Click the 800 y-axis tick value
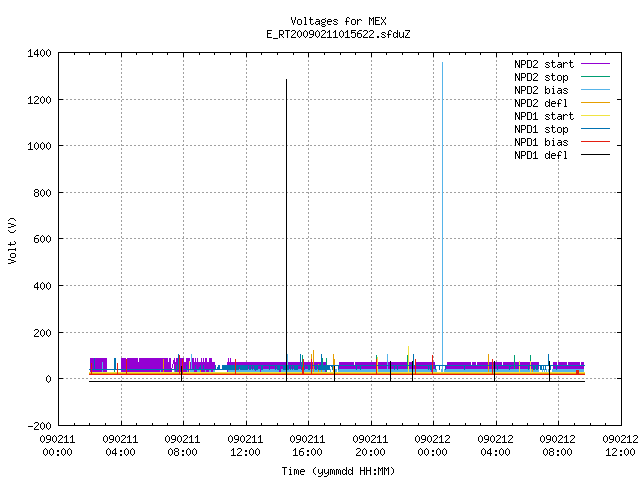 tap(42, 193)
